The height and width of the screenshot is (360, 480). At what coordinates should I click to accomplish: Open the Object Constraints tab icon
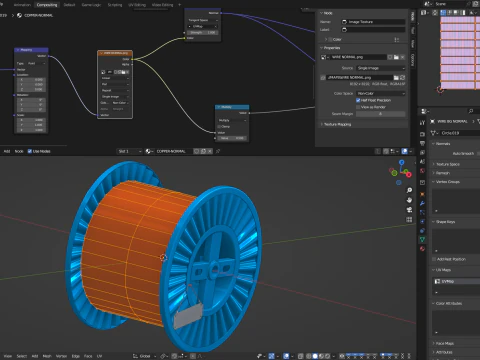point(422,230)
